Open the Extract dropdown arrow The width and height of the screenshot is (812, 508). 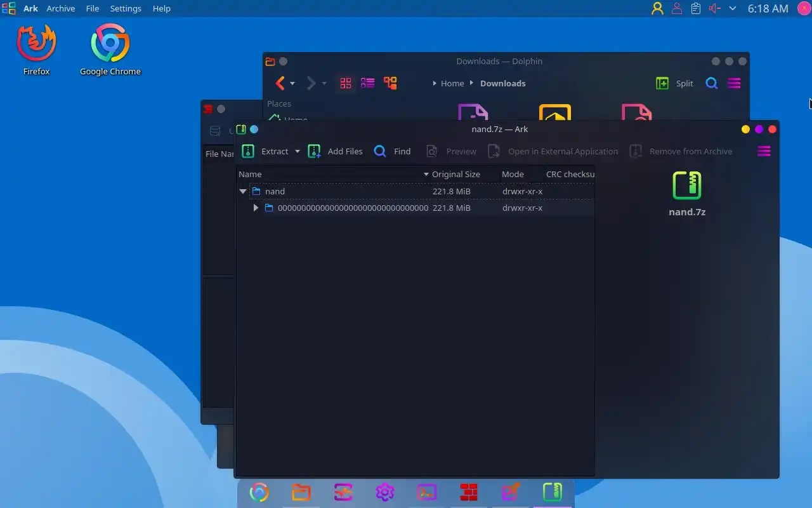297,152
